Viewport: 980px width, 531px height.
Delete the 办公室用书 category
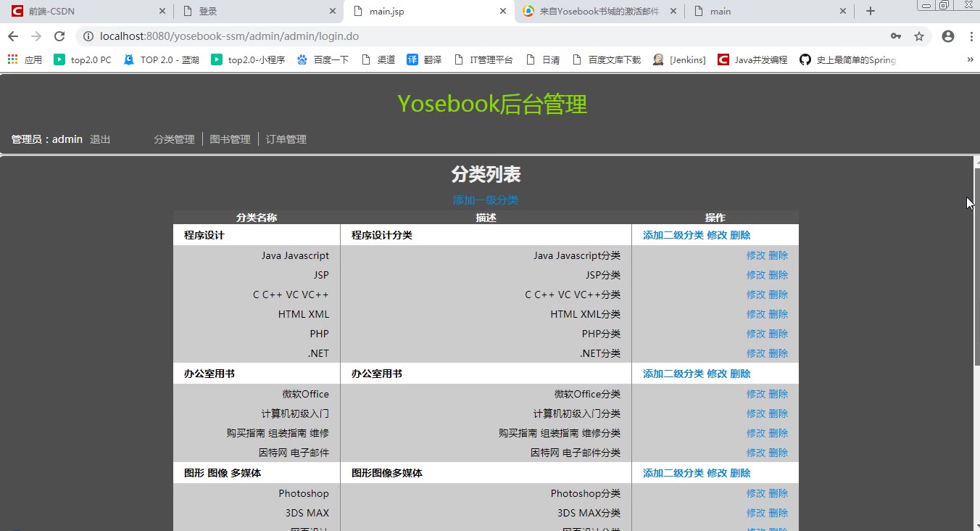740,374
